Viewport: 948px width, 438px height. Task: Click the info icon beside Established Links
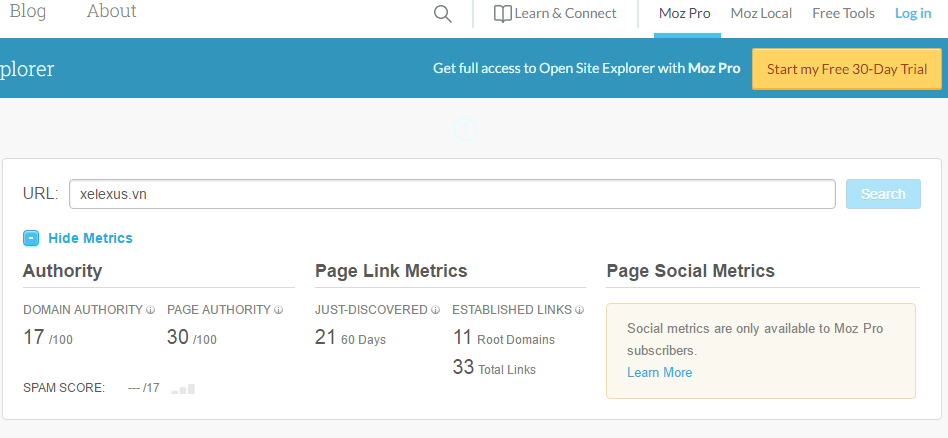579,310
